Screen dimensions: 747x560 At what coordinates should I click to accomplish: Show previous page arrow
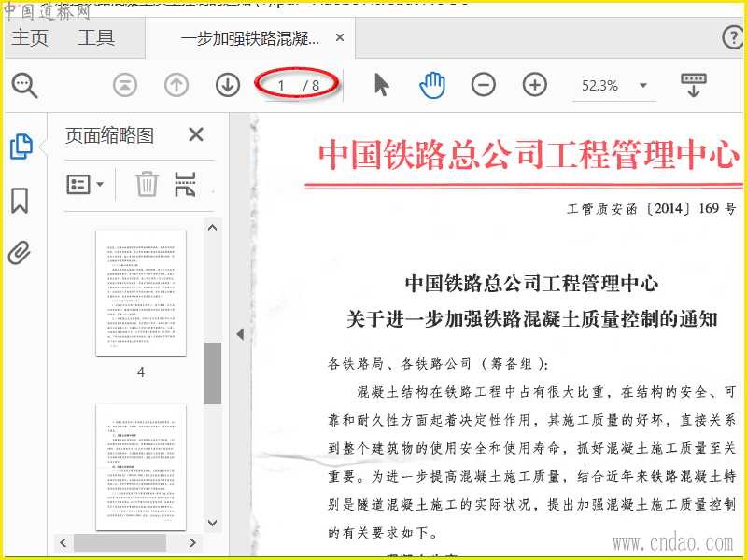pos(176,85)
